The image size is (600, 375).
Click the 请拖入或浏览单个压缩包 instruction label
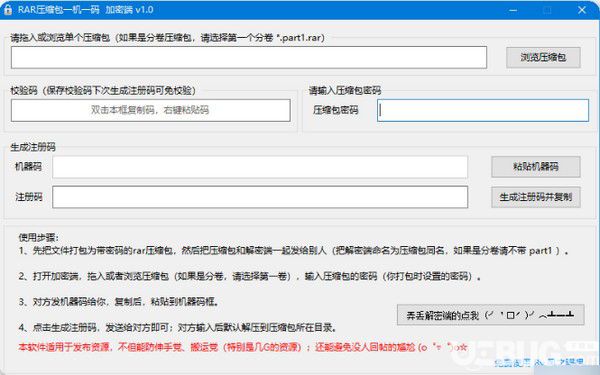(168, 38)
